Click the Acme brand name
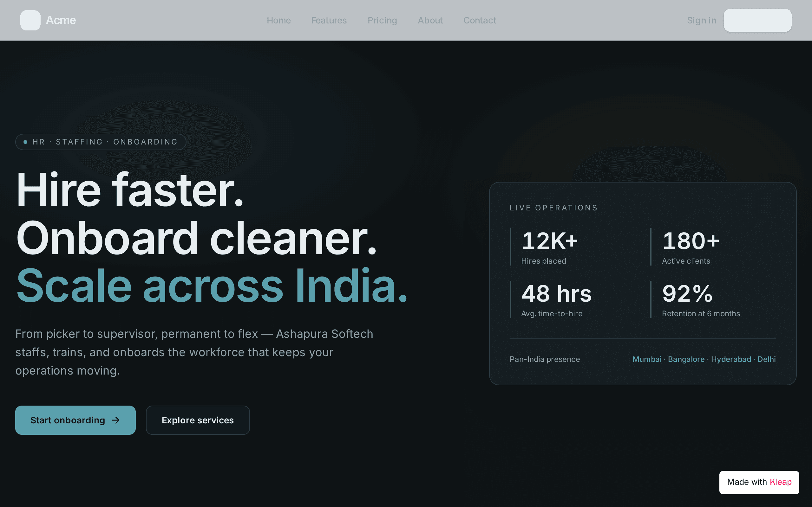Screen dimensions: 812x507 coord(61,20)
